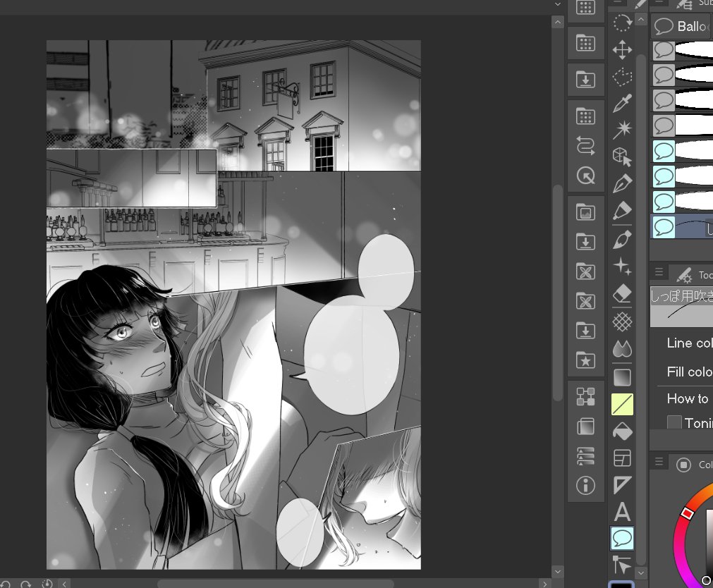Screen dimensions: 713x588
Task: Click the red hue handle on color ring
Action: coord(687,513)
